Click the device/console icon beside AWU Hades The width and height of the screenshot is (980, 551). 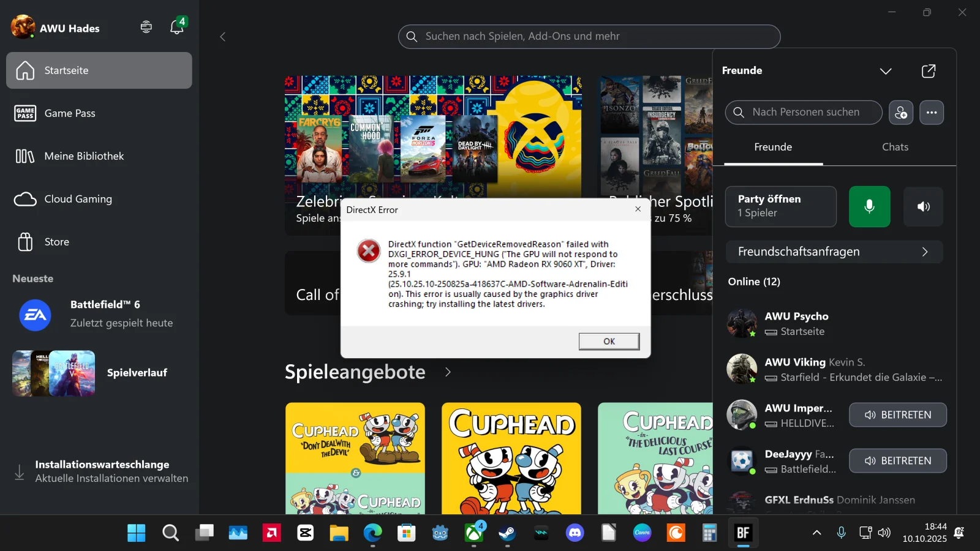(x=146, y=27)
